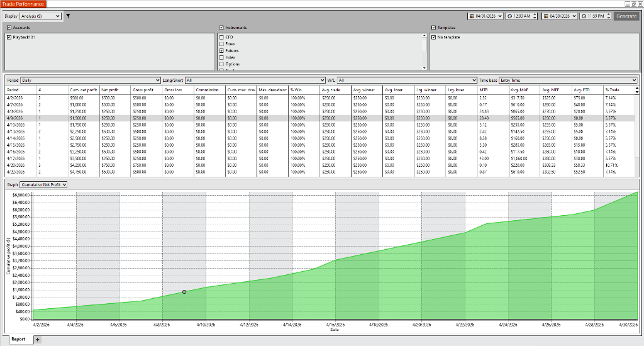Sort by Avg. trade column header

[336, 90]
